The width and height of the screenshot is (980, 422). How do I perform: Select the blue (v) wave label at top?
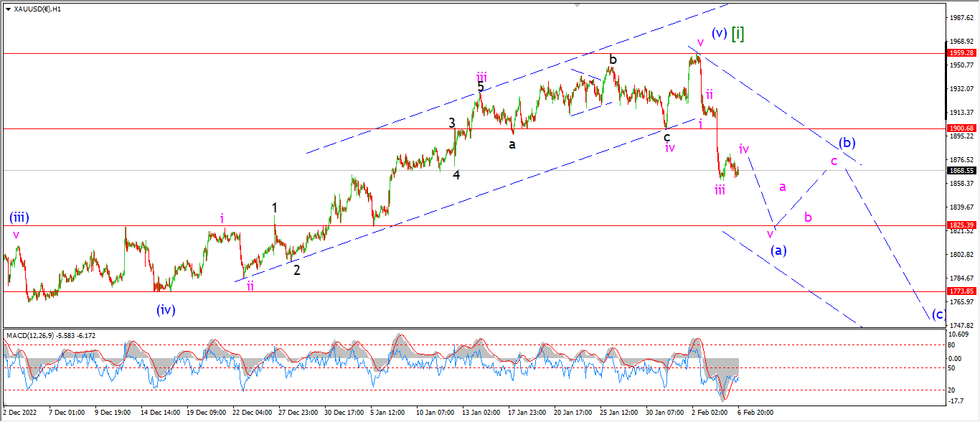point(720,33)
